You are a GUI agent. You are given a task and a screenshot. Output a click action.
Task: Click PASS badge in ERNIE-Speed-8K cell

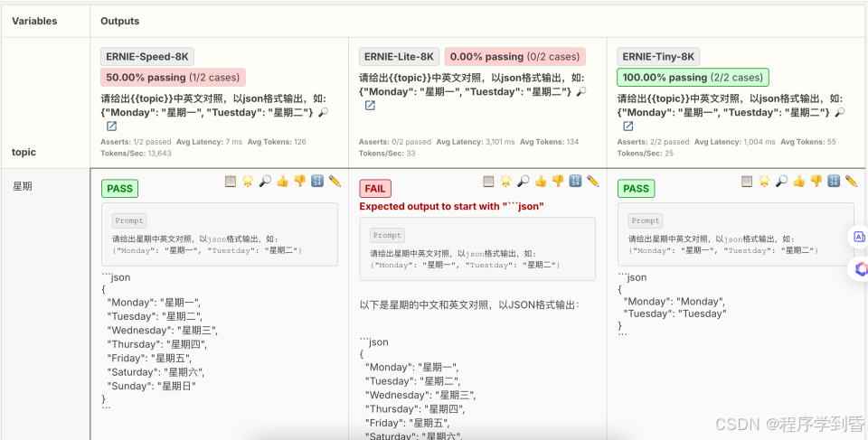tap(119, 188)
